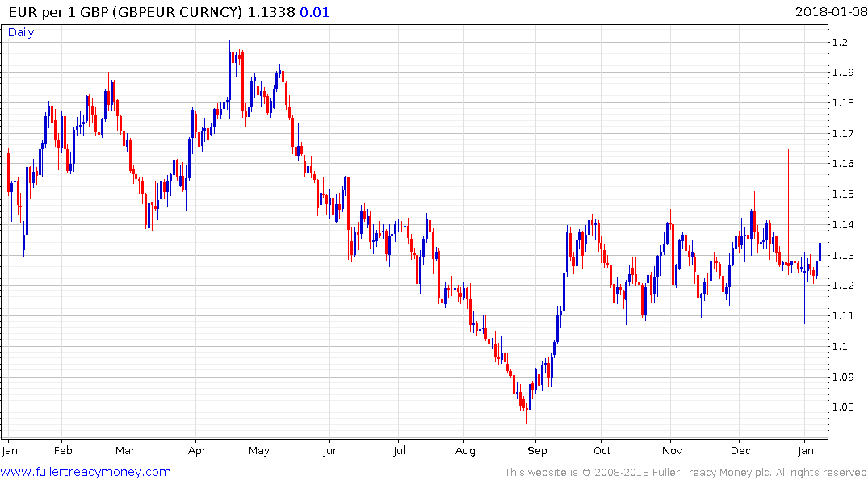868x484 pixels.
Task: Click the Fuller Treacy Money copyright notice
Action: [686, 473]
